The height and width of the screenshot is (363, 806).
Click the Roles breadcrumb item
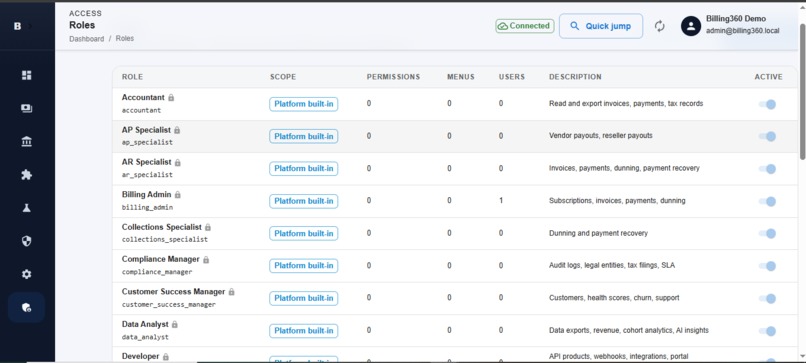tap(125, 39)
